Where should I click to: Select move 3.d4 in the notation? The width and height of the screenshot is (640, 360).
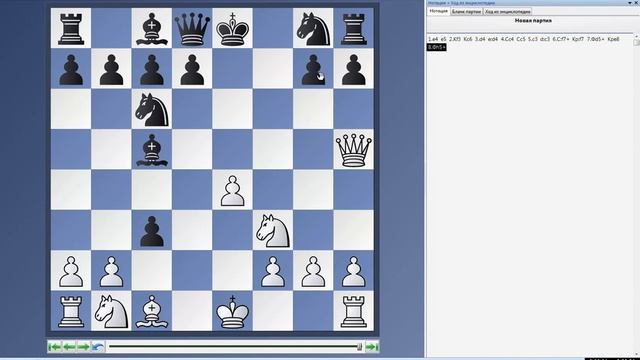tap(480, 39)
